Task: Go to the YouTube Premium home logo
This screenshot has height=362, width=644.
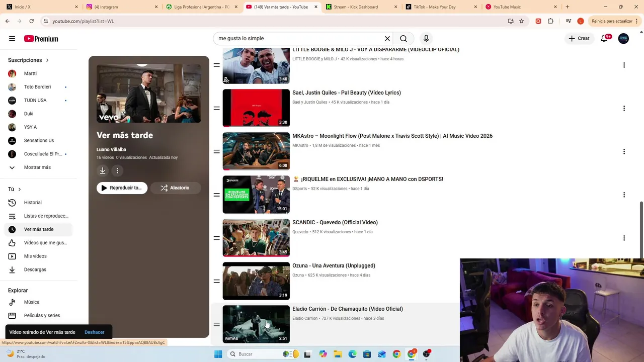Action: tap(41, 39)
